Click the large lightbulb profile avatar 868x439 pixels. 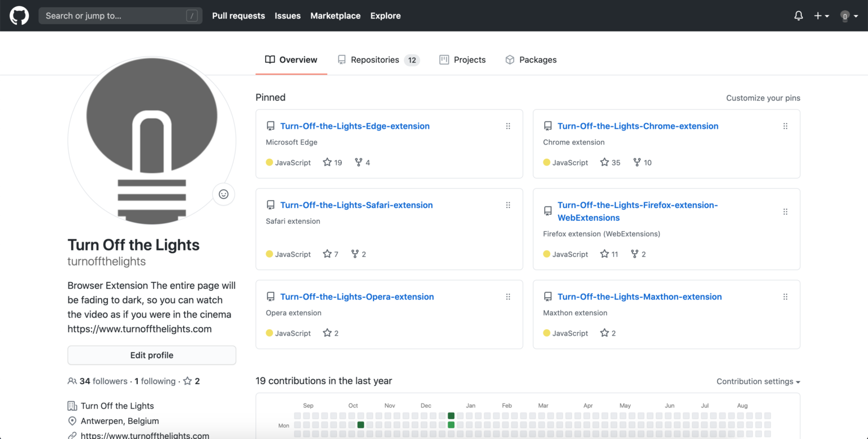click(x=152, y=141)
